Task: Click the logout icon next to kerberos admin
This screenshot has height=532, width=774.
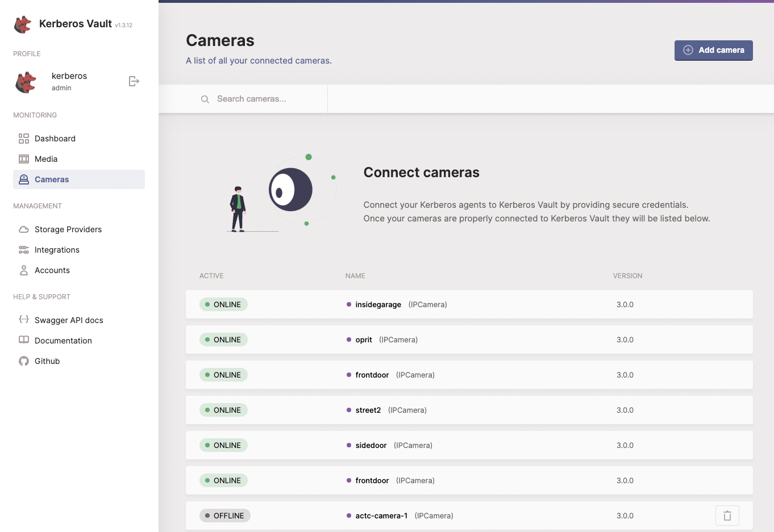Action: [x=134, y=81]
